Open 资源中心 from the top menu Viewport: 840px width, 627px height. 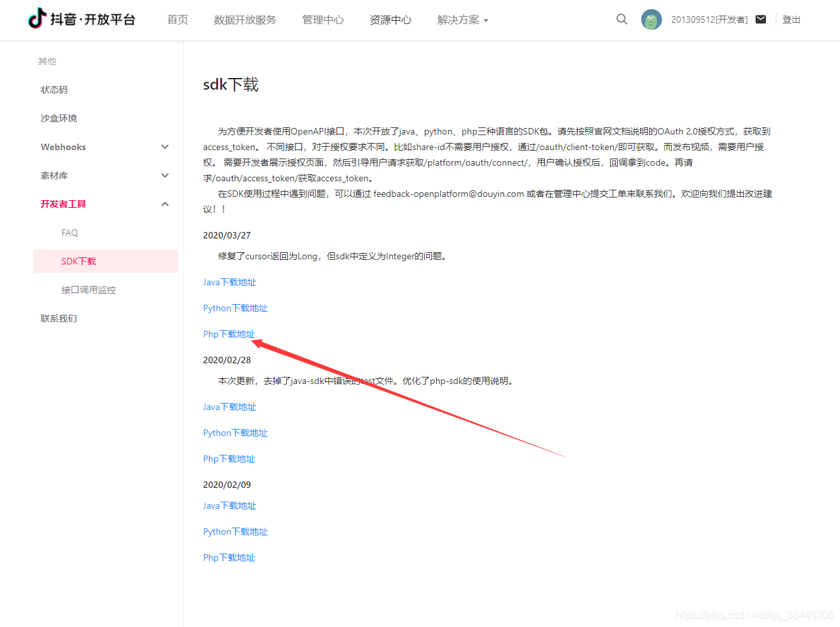(x=390, y=19)
